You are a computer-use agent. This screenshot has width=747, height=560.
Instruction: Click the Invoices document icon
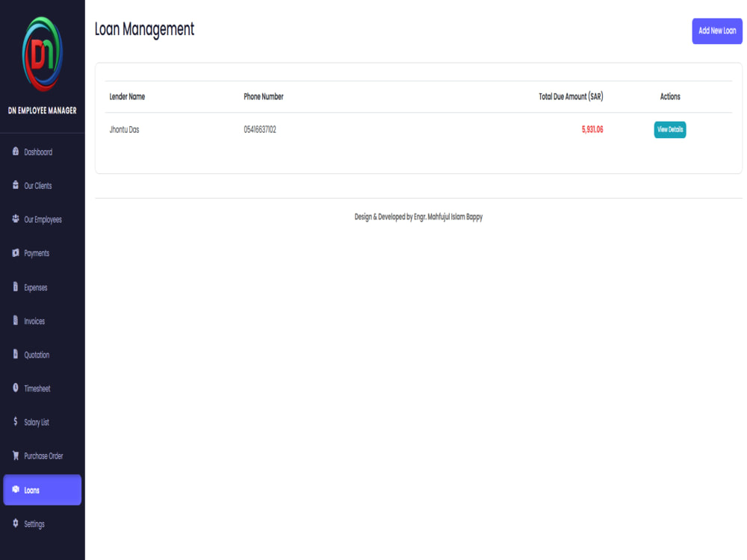click(x=15, y=320)
